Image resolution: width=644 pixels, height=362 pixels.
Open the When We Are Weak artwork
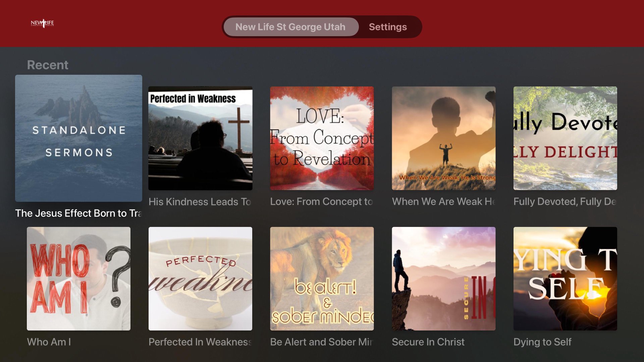pos(444,138)
